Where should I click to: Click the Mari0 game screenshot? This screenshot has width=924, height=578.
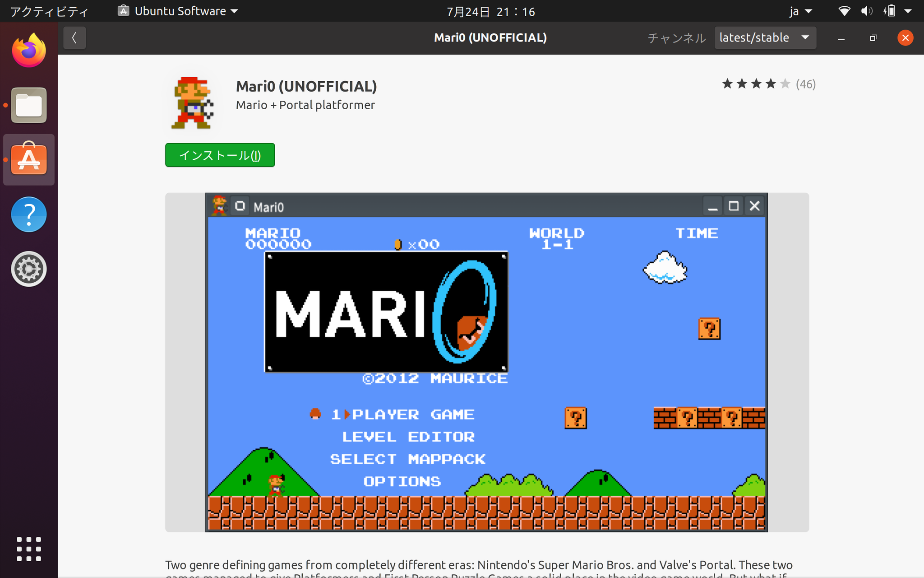click(487, 362)
